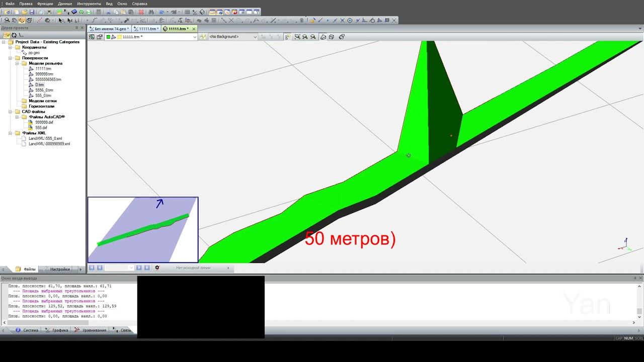Open the Инструменты menu
Screen dimensions: 644x362
(x=89, y=4)
